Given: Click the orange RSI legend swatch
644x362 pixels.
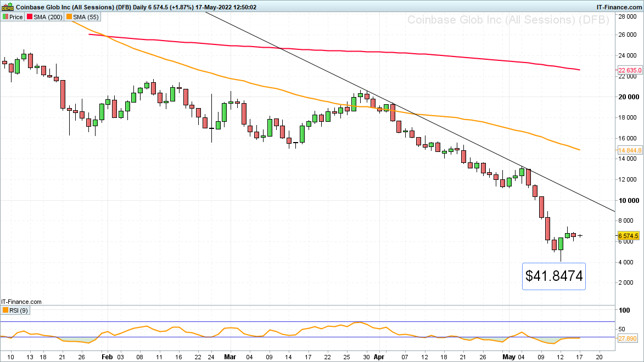Looking at the screenshot, I should coord(5,310).
